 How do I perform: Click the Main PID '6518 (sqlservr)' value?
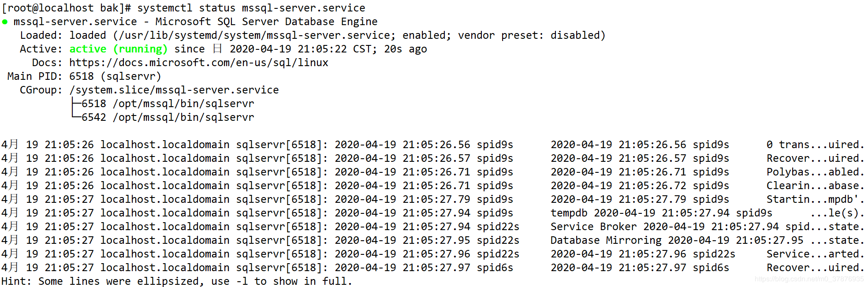pyautogui.click(x=115, y=76)
